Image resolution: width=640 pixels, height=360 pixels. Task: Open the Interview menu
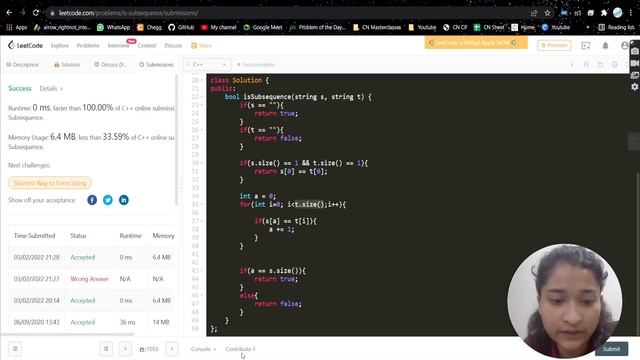(119, 45)
